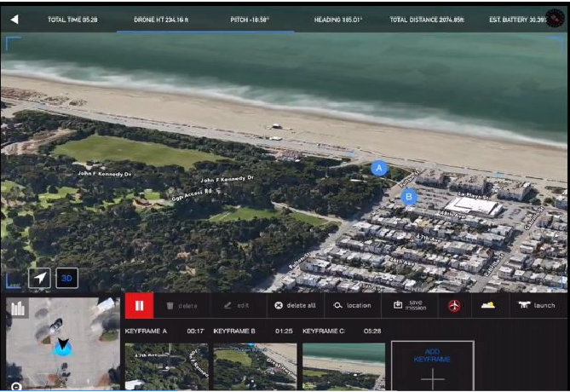Select the Drone HT readout
Screen dimensions: 570x392
click(161, 20)
